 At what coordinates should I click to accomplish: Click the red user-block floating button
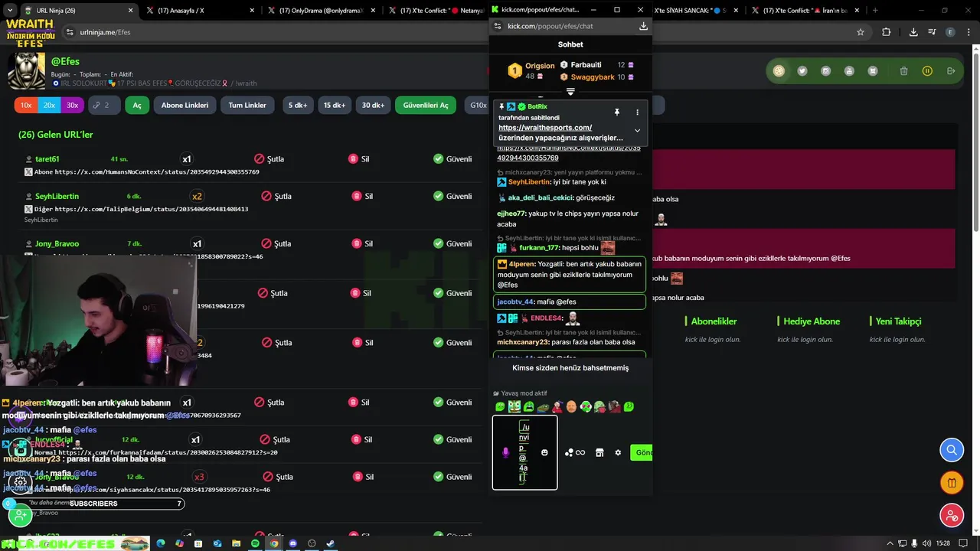tap(952, 516)
